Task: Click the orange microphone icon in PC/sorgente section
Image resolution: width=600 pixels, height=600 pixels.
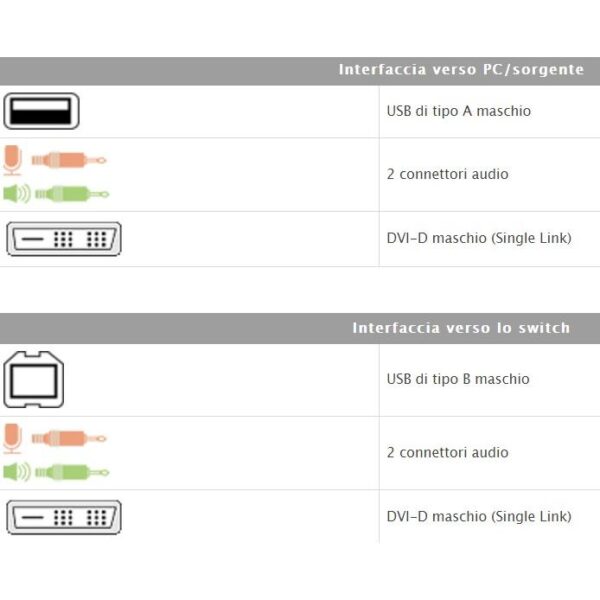Action: 13,159
